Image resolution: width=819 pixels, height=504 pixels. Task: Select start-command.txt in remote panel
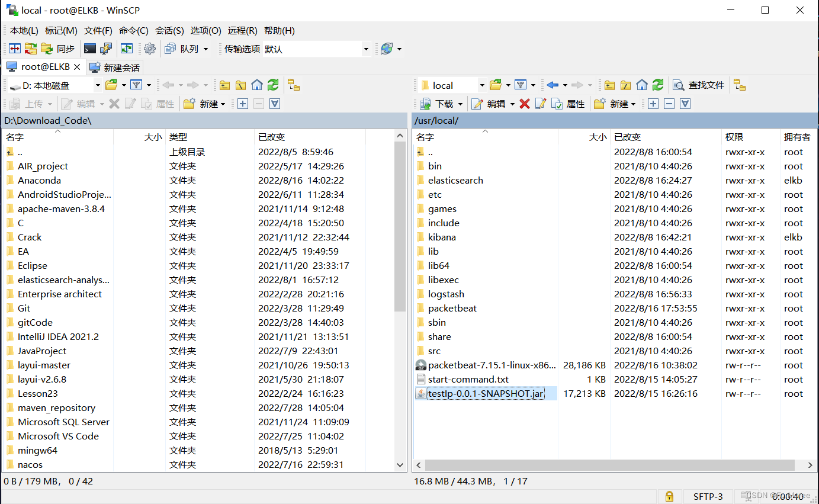point(468,379)
